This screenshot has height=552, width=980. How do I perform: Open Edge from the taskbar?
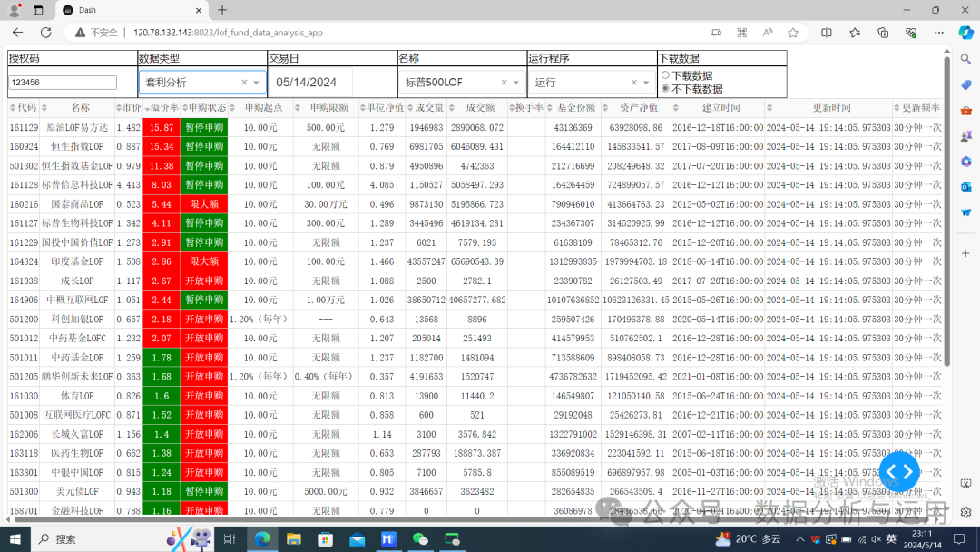click(262, 539)
